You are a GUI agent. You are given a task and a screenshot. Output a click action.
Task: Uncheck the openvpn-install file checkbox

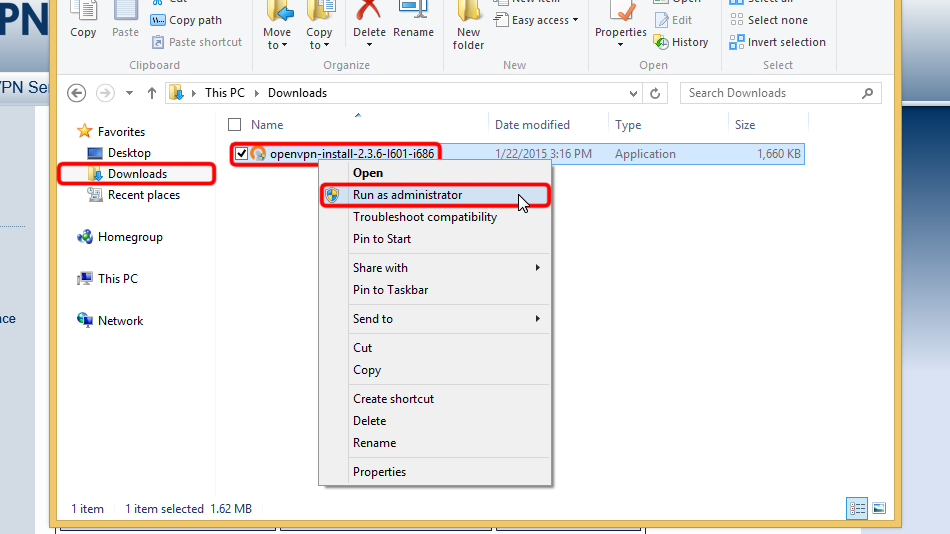pos(241,154)
